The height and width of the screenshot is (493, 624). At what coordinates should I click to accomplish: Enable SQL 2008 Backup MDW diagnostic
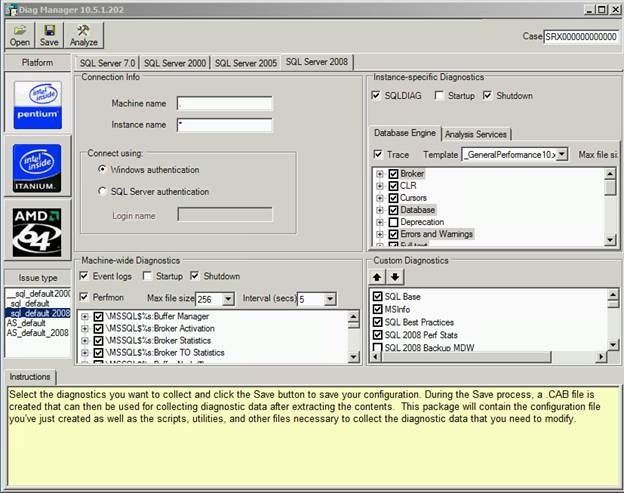[378, 347]
